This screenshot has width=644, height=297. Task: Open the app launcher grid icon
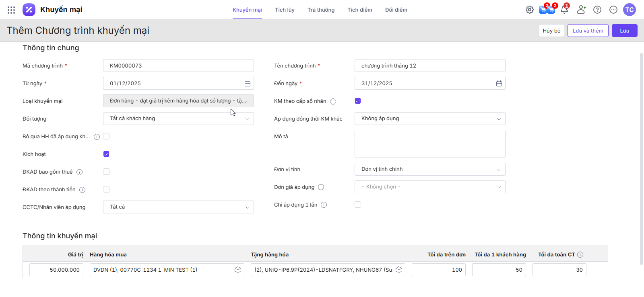click(x=11, y=10)
